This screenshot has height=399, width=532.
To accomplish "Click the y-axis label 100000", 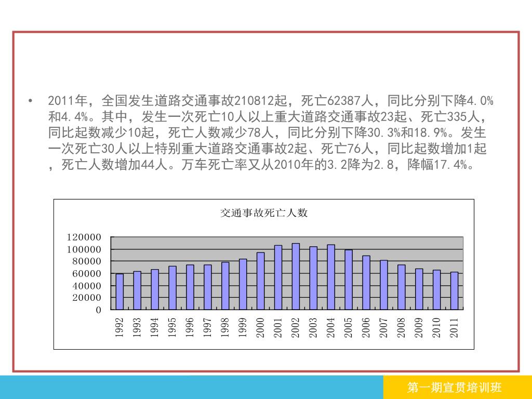I will (x=84, y=249).
